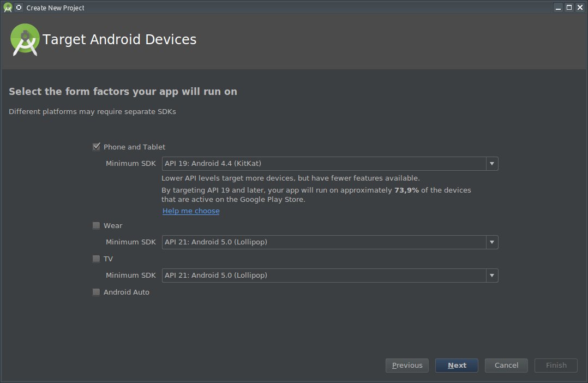Close the Create New Project dialog

[x=580, y=8]
